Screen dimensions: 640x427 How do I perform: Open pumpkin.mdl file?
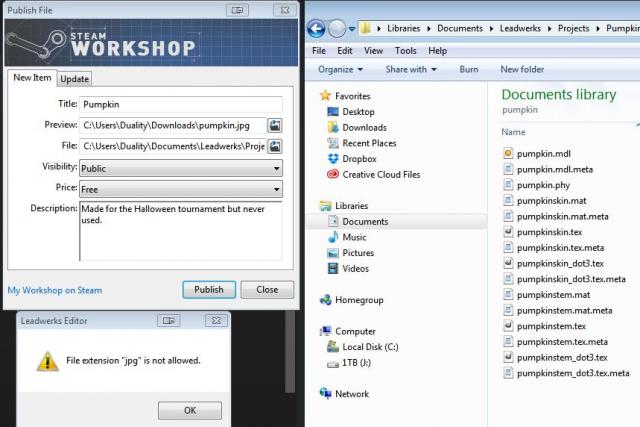(543, 153)
